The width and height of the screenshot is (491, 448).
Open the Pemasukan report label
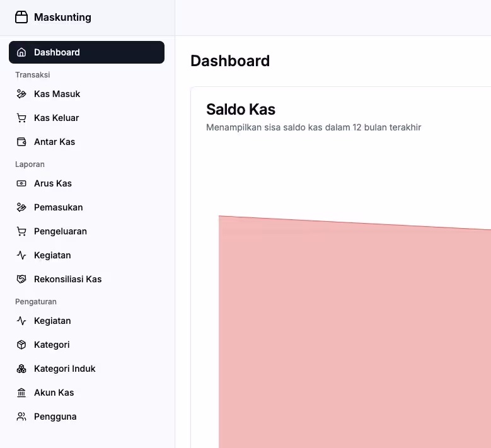(58, 207)
